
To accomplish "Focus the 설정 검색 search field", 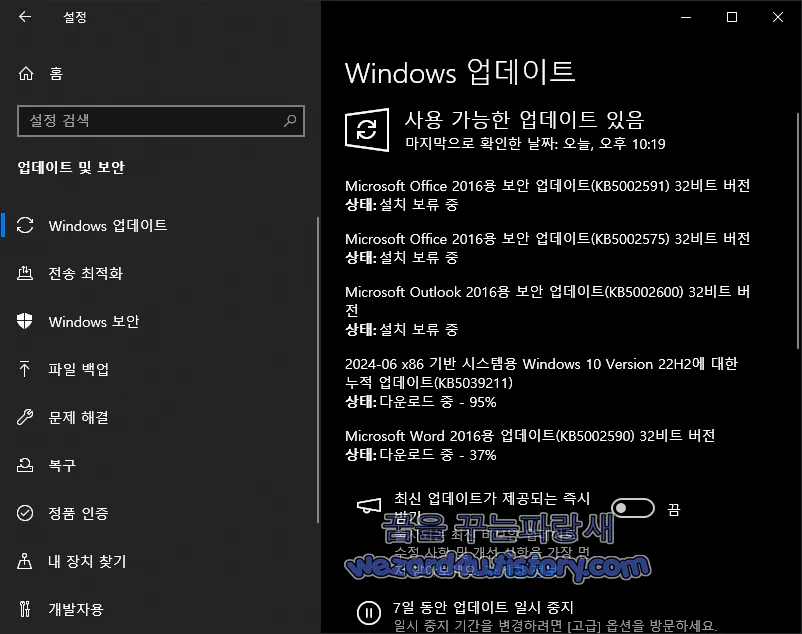I will coord(161,121).
